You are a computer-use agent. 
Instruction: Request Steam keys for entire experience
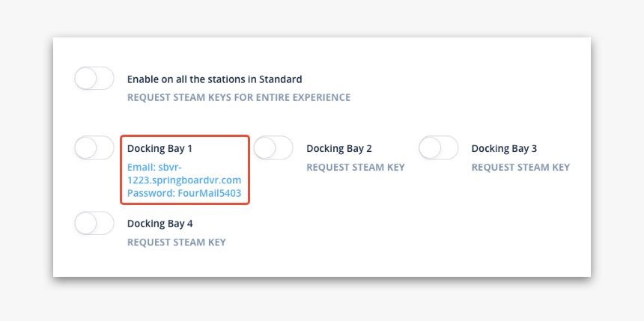point(239,98)
